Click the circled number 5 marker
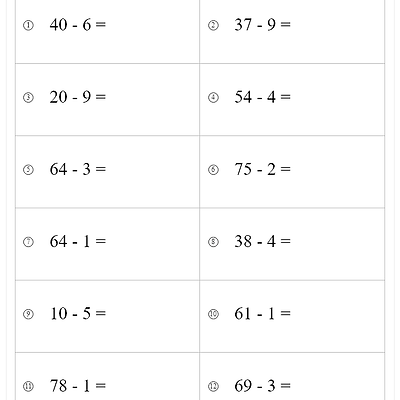The width and height of the screenshot is (400, 400). (28, 170)
